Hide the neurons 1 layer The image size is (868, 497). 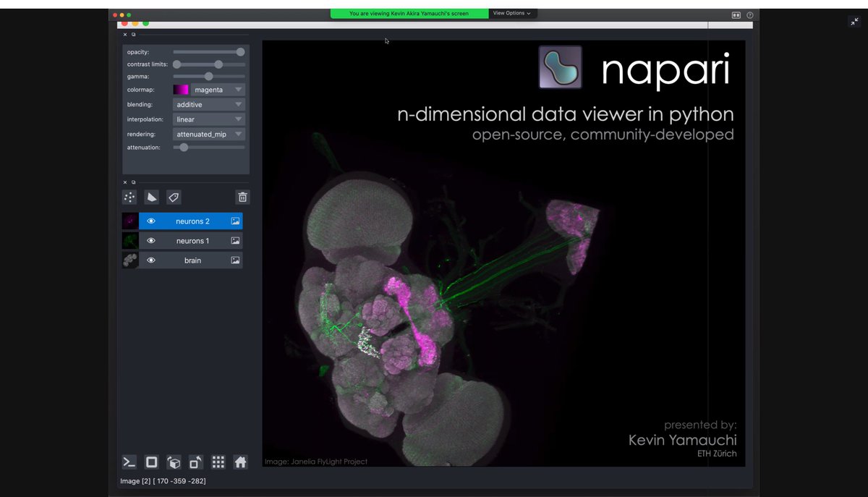[x=151, y=241]
